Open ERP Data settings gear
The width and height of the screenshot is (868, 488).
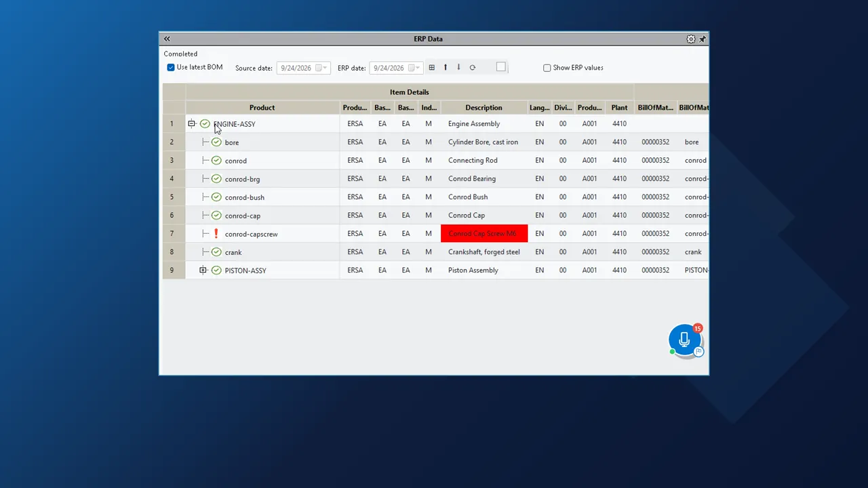point(691,39)
